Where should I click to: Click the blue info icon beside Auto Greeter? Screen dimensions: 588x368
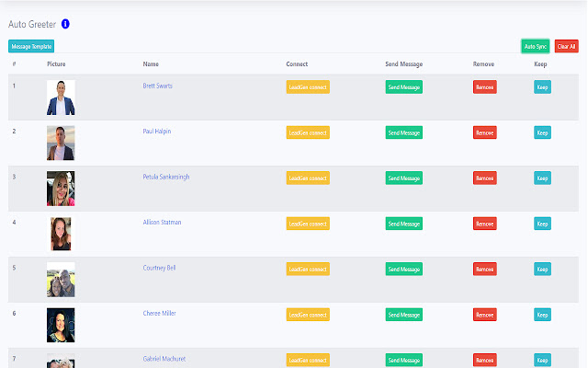pos(65,24)
